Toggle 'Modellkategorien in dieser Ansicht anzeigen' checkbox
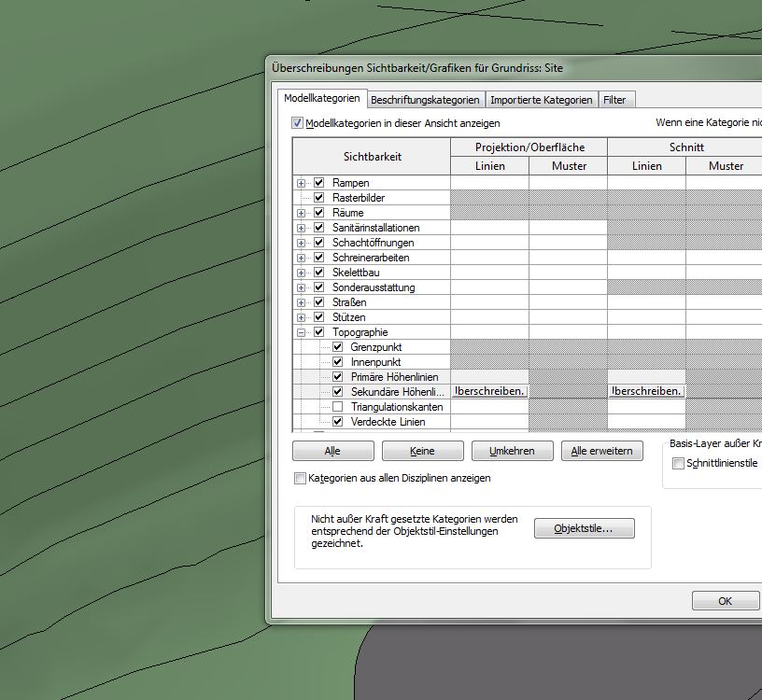Image resolution: width=762 pixels, height=700 pixels. tap(297, 123)
